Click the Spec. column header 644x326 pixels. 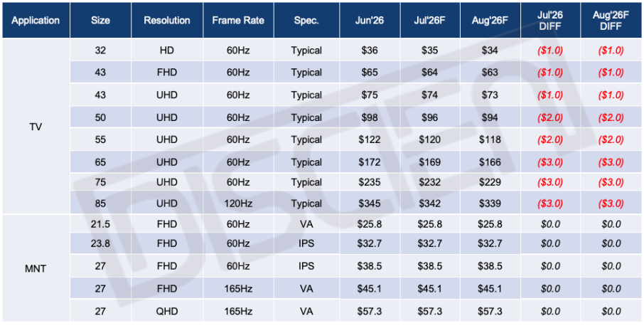tap(306, 21)
